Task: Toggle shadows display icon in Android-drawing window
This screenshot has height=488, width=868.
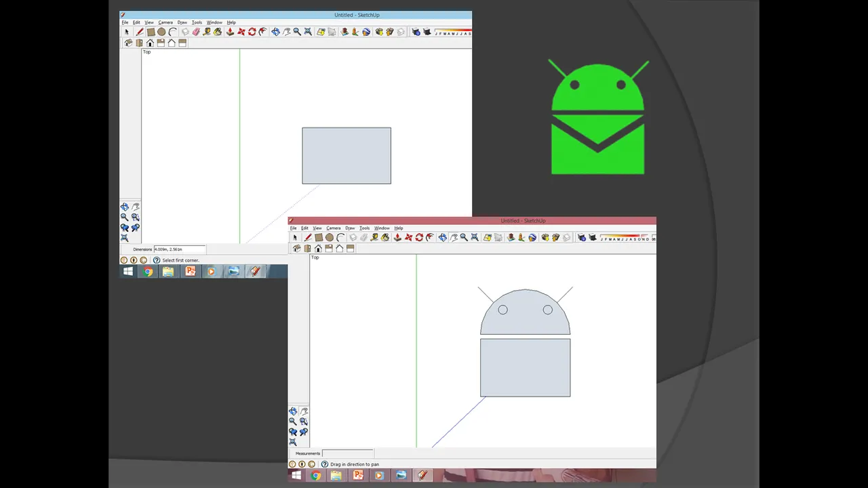Action: click(x=593, y=237)
